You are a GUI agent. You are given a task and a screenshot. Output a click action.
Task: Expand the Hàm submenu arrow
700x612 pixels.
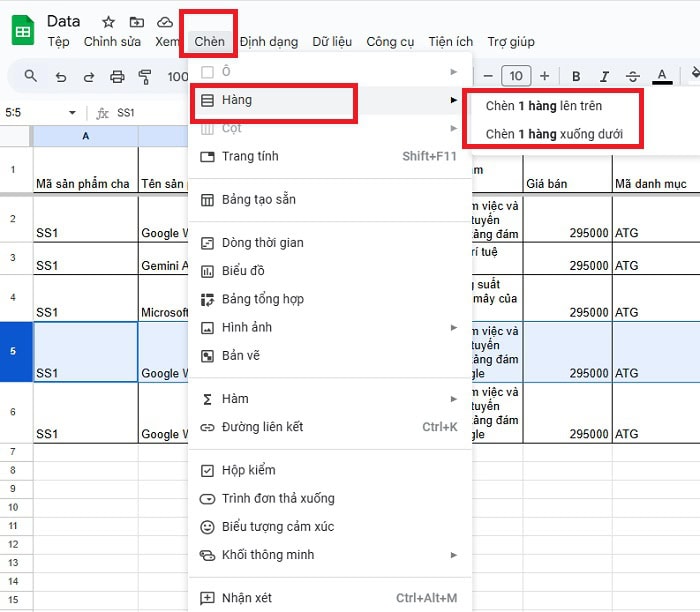coord(454,400)
